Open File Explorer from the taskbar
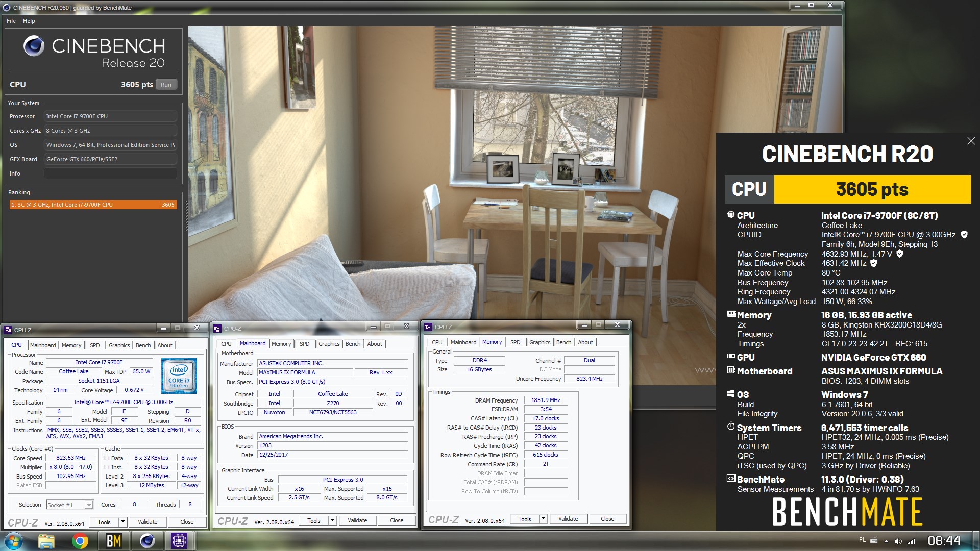The image size is (980, 551). pyautogui.click(x=46, y=541)
